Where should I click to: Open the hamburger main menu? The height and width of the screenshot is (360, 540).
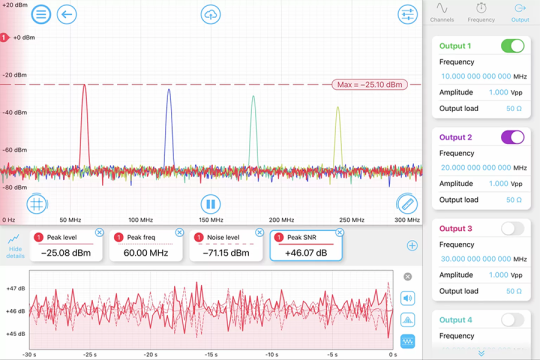(x=41, y=14)
